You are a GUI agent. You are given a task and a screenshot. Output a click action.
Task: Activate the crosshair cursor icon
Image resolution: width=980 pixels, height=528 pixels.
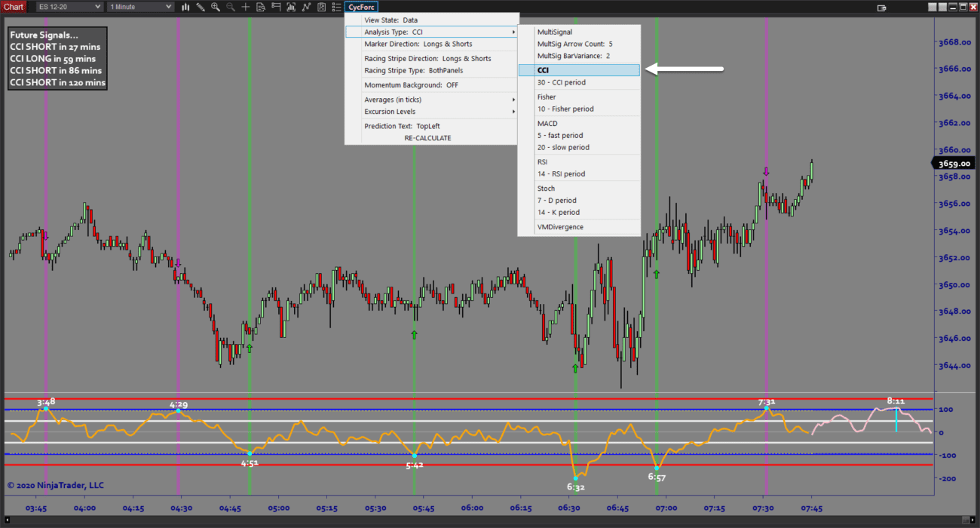point(246,7)
